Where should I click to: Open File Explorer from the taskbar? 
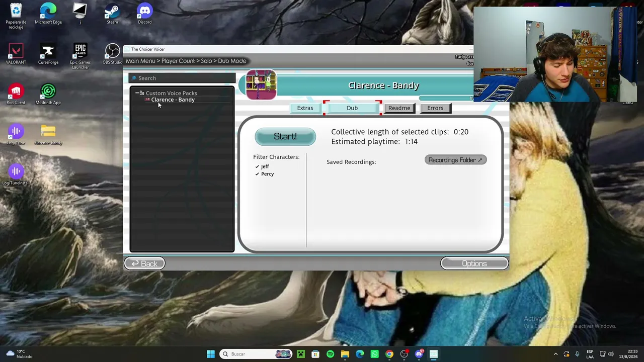tap(345, 354)
